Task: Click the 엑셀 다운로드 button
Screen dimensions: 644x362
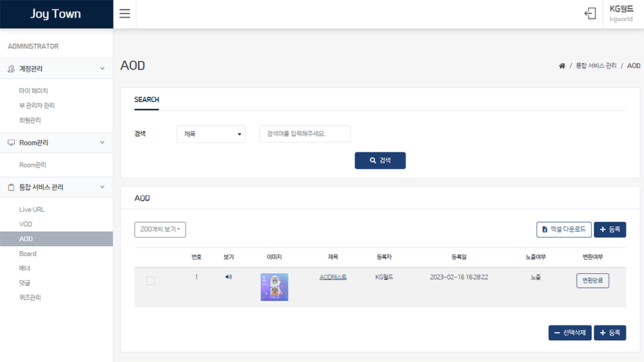Action: (x=563, y=229)
